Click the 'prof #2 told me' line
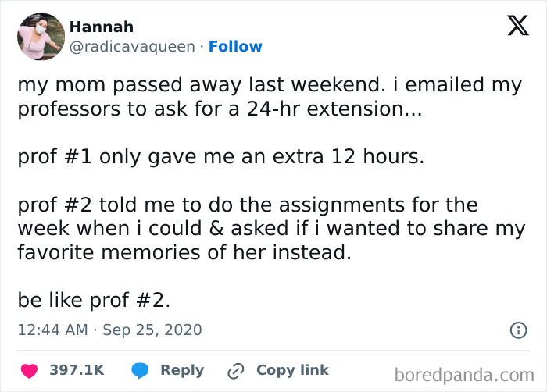 coord(247,205)
